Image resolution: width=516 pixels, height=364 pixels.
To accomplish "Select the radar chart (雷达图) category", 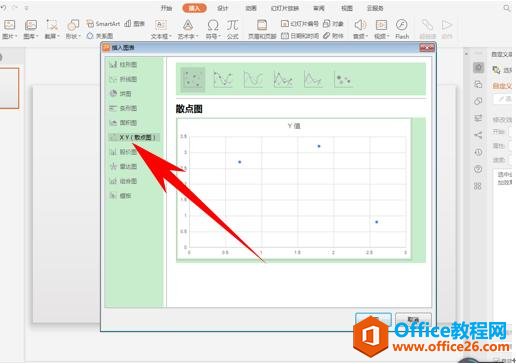I will [x=123, y=166].
